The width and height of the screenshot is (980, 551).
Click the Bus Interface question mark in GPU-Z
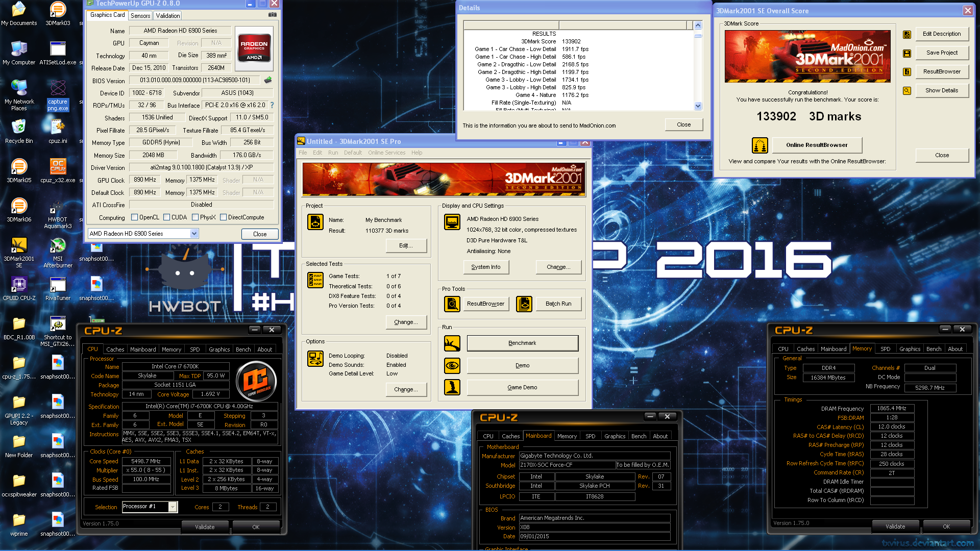(x=272, y=105)
